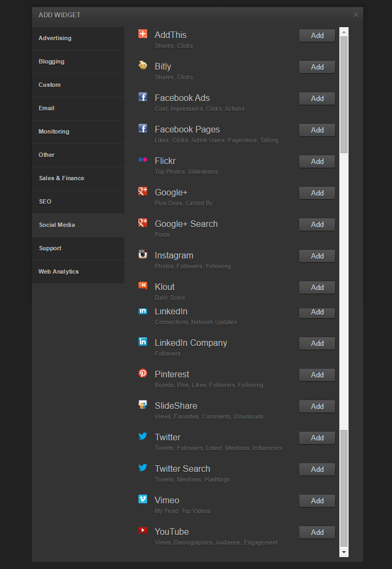Add the Facebook Ads widget

(x=317, y=99)
